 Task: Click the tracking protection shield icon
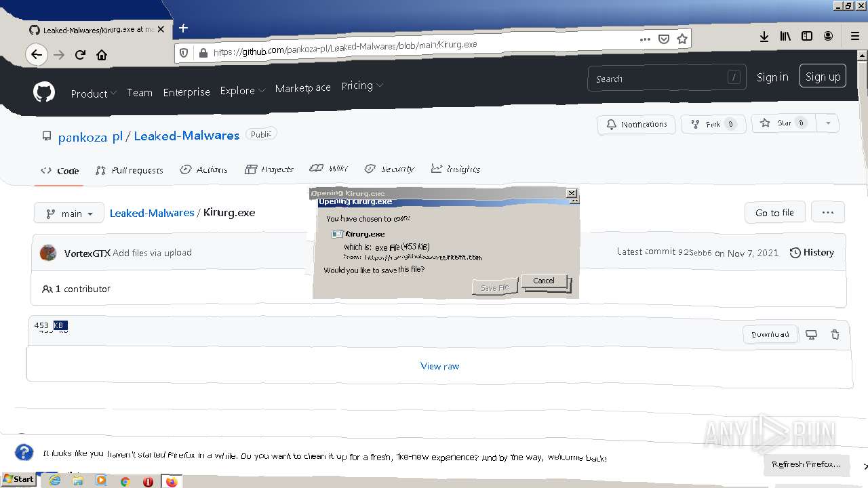[x=184, y=52]
